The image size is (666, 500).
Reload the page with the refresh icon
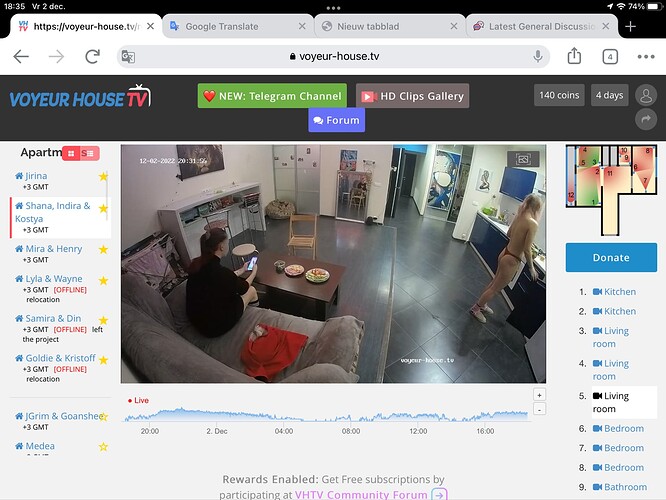(x=92, y=56)
